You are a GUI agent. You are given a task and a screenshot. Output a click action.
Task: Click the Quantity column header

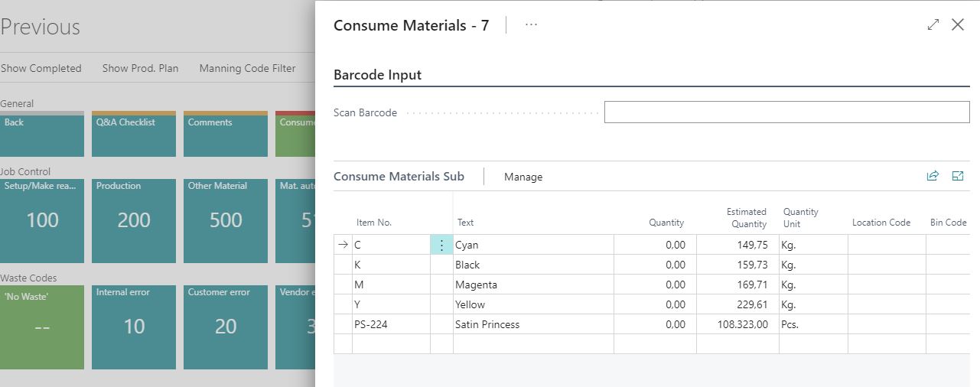point(666,223)
